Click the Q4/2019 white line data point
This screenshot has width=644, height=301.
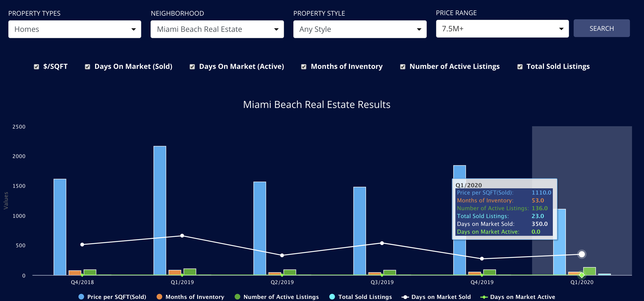coord(482,259)
